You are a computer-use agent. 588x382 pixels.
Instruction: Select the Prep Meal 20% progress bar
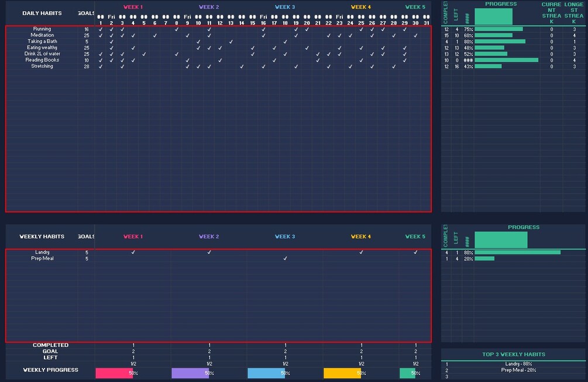(484, 259)
